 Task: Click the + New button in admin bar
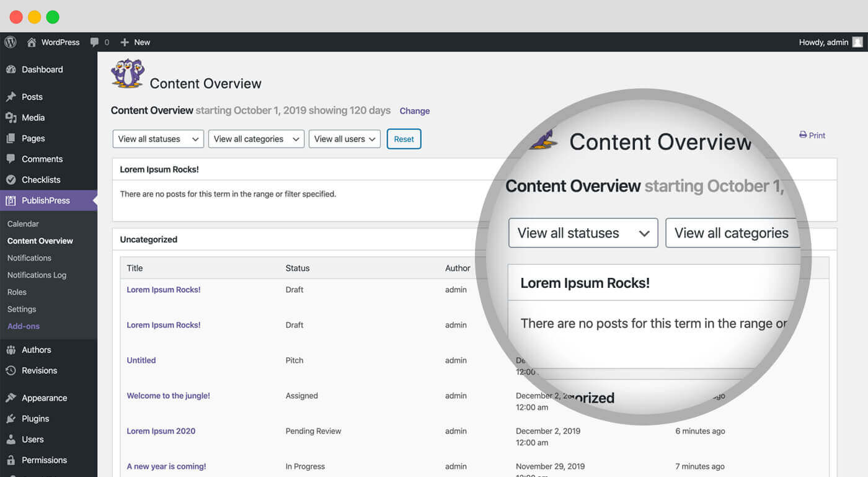(135, 42)
